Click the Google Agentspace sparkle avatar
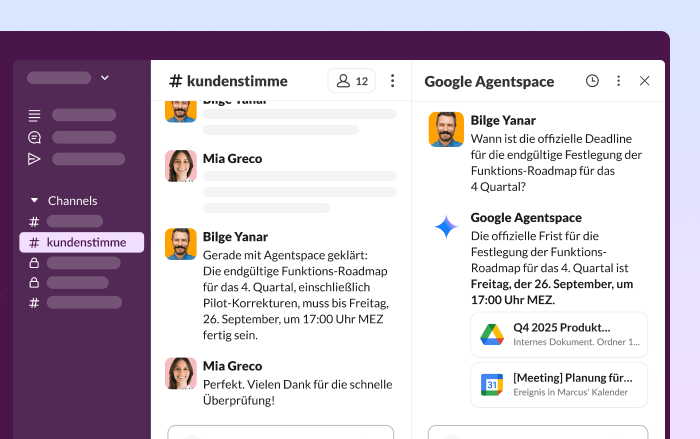 (446, 227)
